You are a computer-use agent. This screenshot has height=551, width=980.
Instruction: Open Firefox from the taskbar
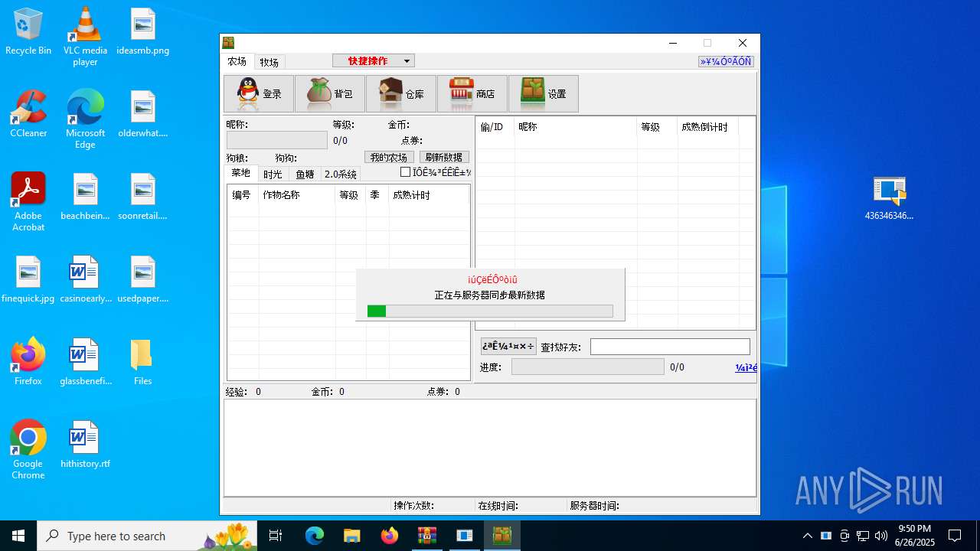[390, 536]
